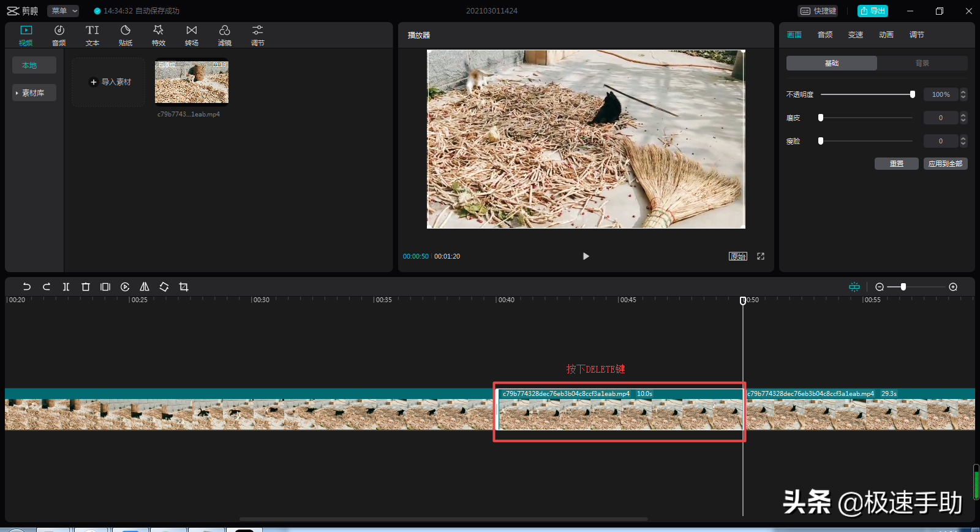The height and width of the screenshot is (532, 980).
Task: Open the 贴纸 stickers panel
Action: coord(126,36)
